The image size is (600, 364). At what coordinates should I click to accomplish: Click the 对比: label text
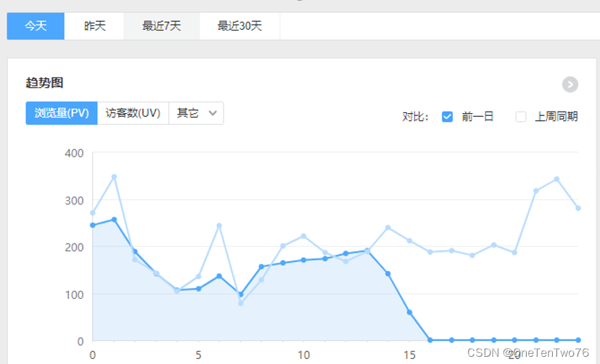click(x=415, y=117)
